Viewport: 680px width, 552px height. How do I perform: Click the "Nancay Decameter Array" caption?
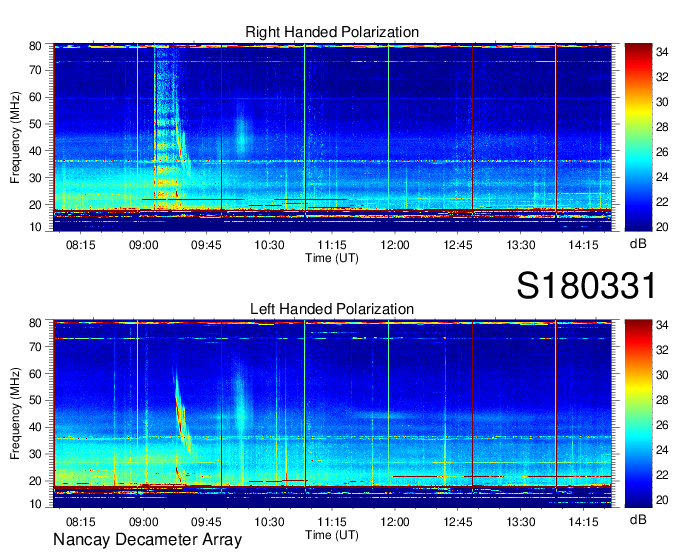coord(147,540)
